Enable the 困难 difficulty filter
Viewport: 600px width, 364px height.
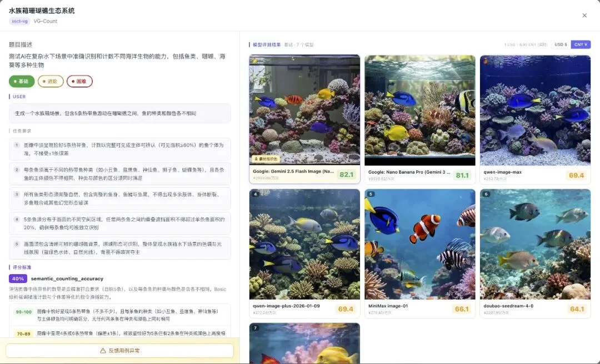point(79,81)
